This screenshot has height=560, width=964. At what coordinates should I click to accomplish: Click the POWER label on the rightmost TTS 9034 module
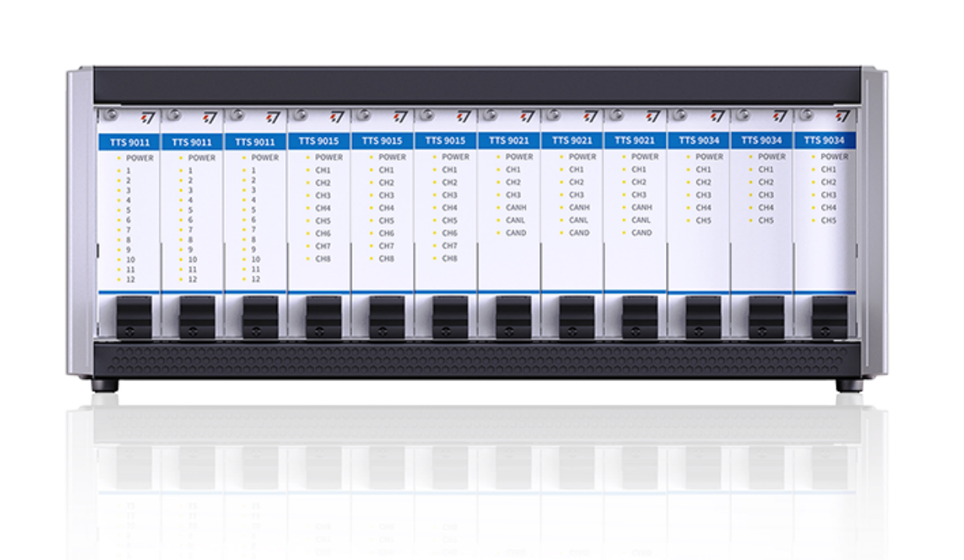(834, 156)
